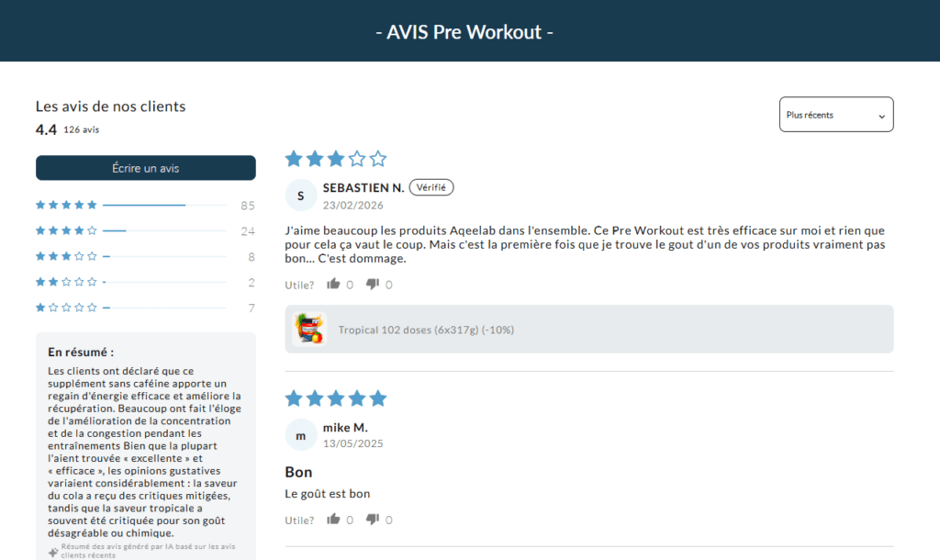Viewport: 940px width, 560px height.
Task: Toggle the 3-star reviews filter
Action: tap(66, 256)
